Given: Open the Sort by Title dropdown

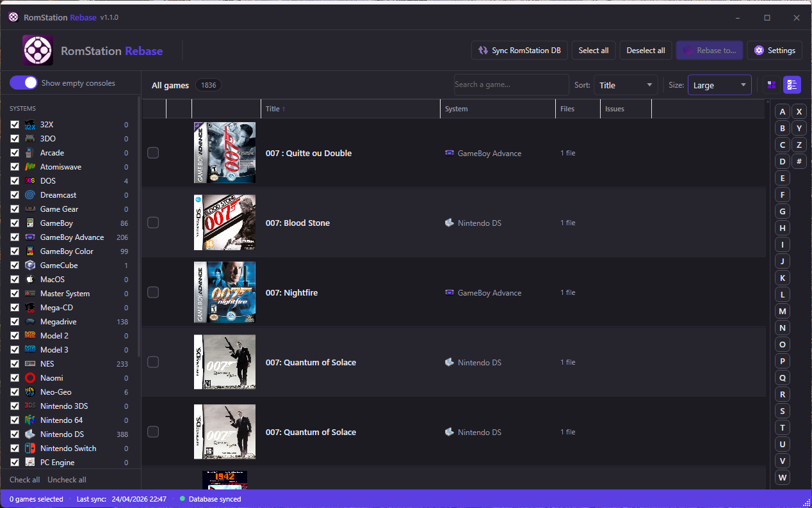Looking at the screenshot, I should tap(625, 85).
